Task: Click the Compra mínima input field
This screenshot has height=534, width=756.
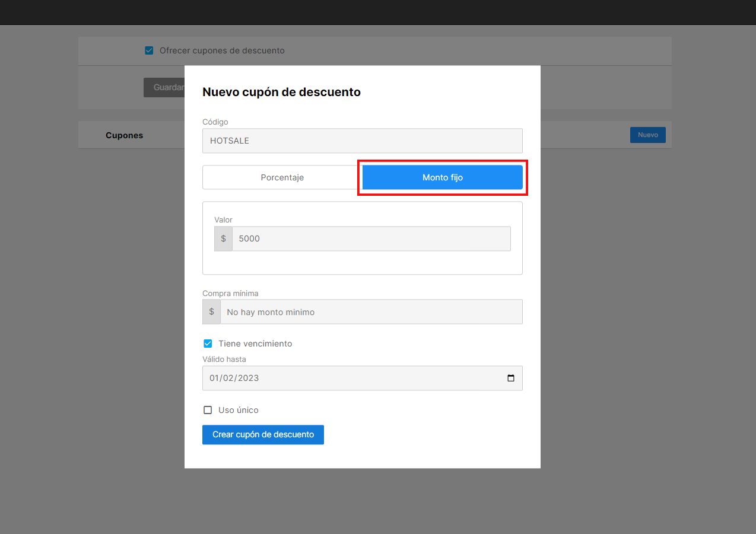Action: point(371,311)
